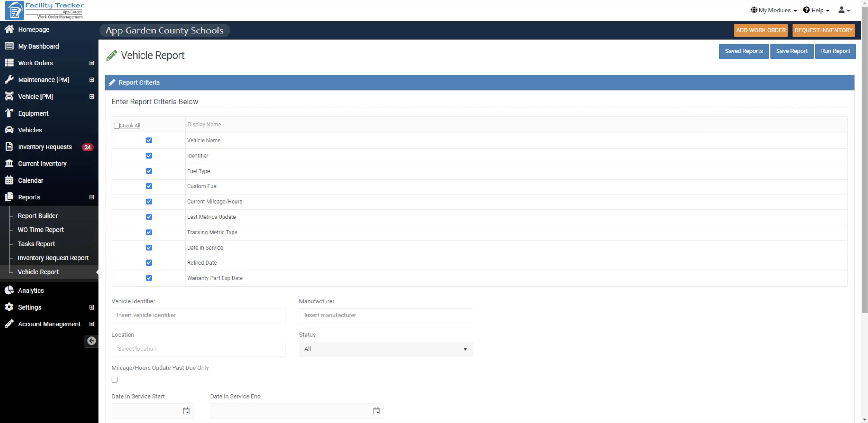Click the Vehicles car icon
The width and height of the screenshot is (868, 423).
9,130
